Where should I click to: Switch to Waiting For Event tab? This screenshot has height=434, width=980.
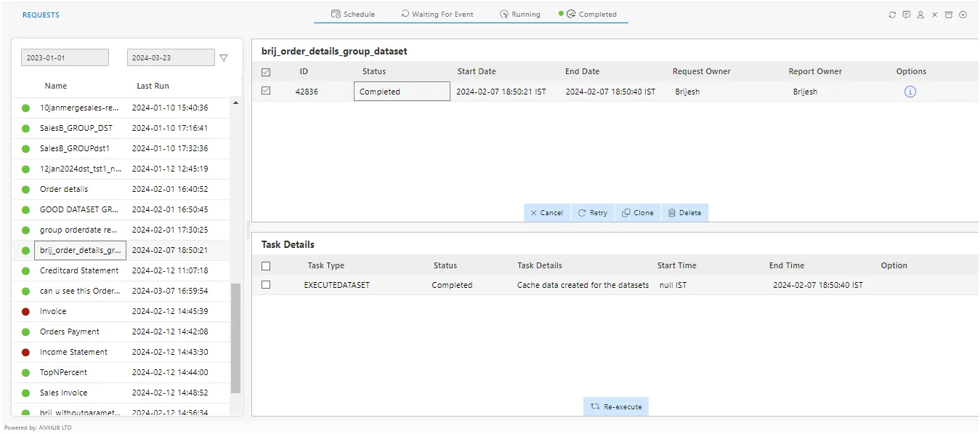click(437, 14)
